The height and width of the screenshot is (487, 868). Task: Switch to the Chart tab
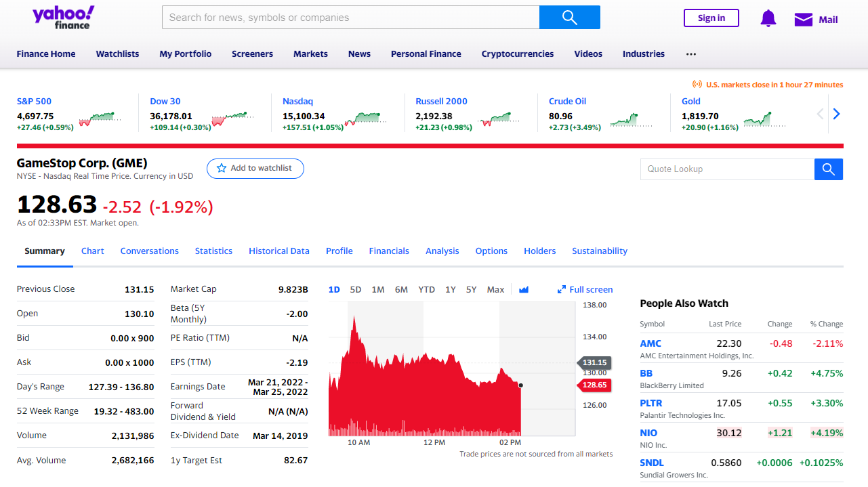tap(93, 251)
